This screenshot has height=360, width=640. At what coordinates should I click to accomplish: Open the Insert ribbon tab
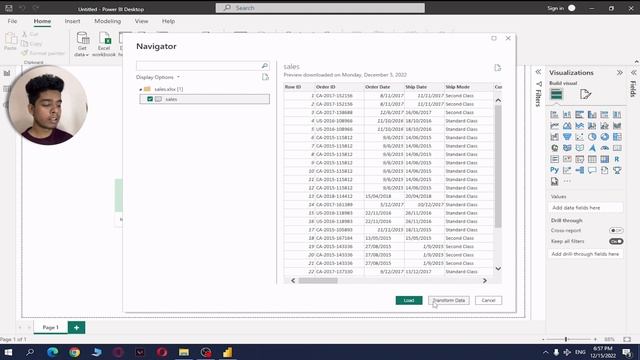point(72,21)
